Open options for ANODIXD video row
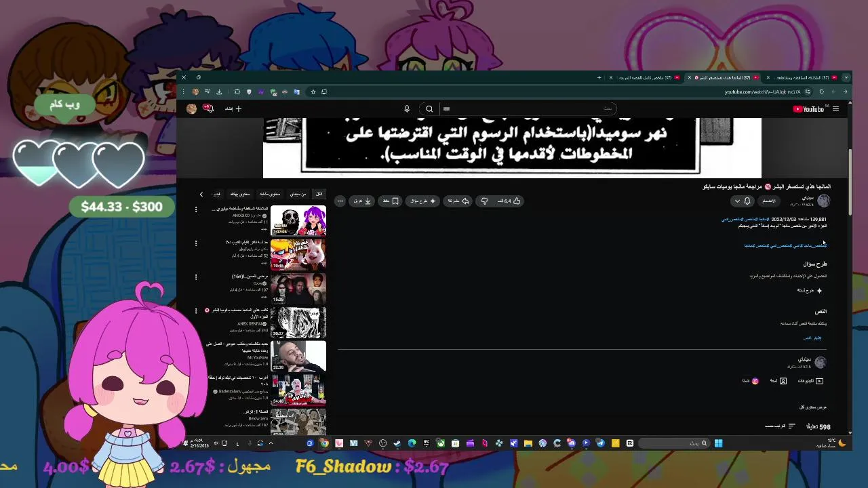Viewport: 868px width, 488px height. click(196, 209)
